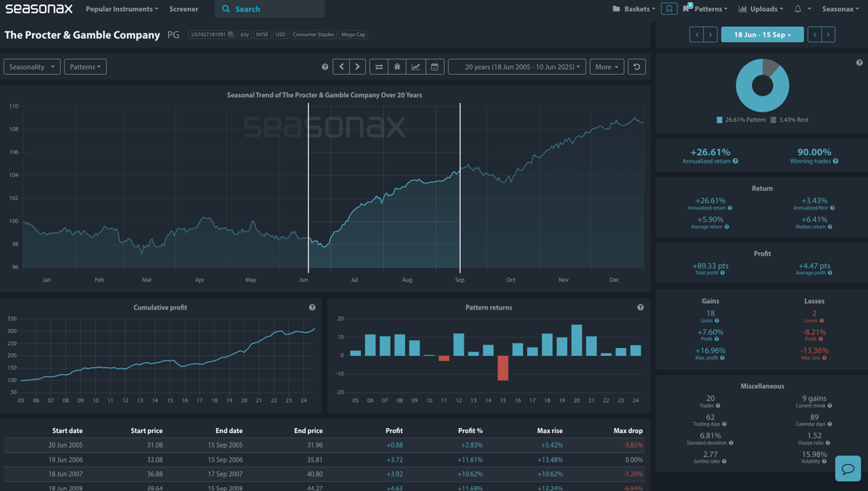Screen dimensions: 868x491
Task: Expand the Uploads menu
Action: [761, 9]
